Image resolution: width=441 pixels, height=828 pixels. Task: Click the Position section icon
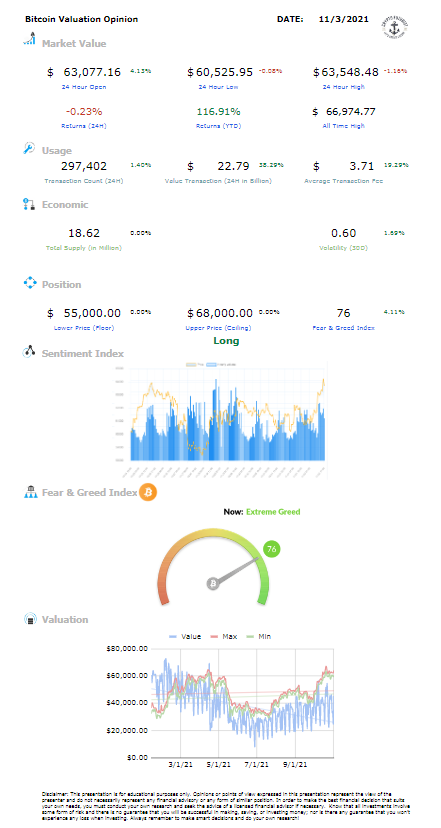[30, 283]
